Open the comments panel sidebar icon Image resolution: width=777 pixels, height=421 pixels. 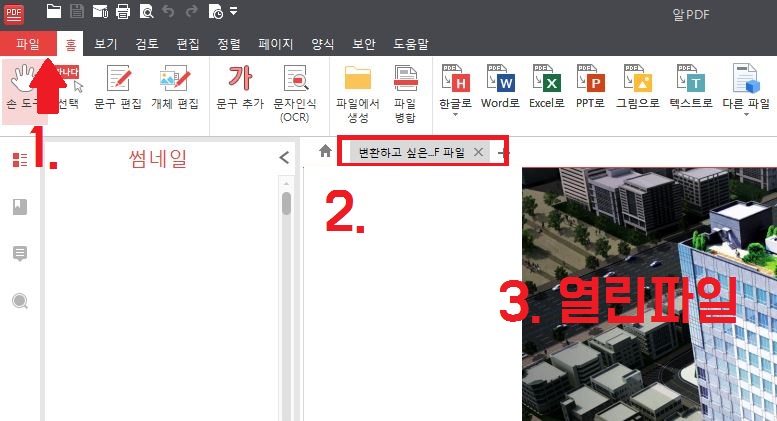coord(20,254)
